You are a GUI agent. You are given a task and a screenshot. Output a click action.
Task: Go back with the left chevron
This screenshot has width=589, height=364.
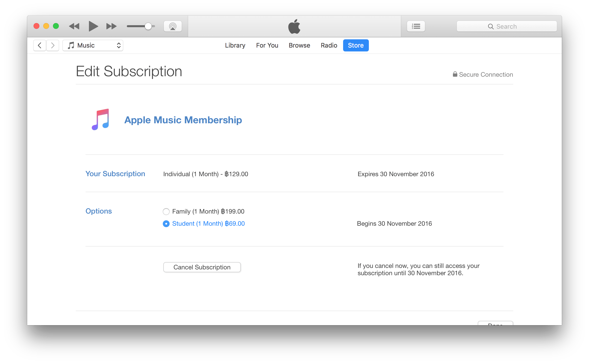coord(40,45)
